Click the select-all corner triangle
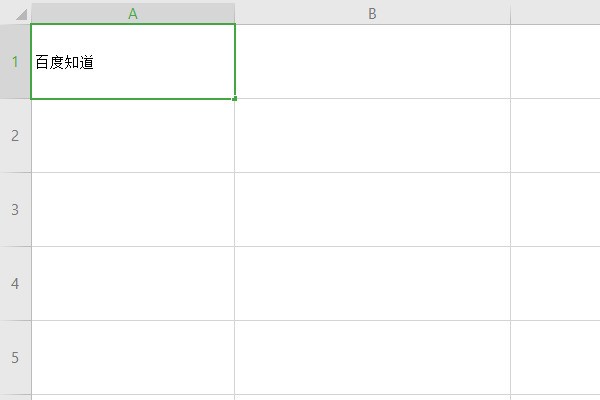Viewport: 600px width, 400px height. (x=20, y=15)
